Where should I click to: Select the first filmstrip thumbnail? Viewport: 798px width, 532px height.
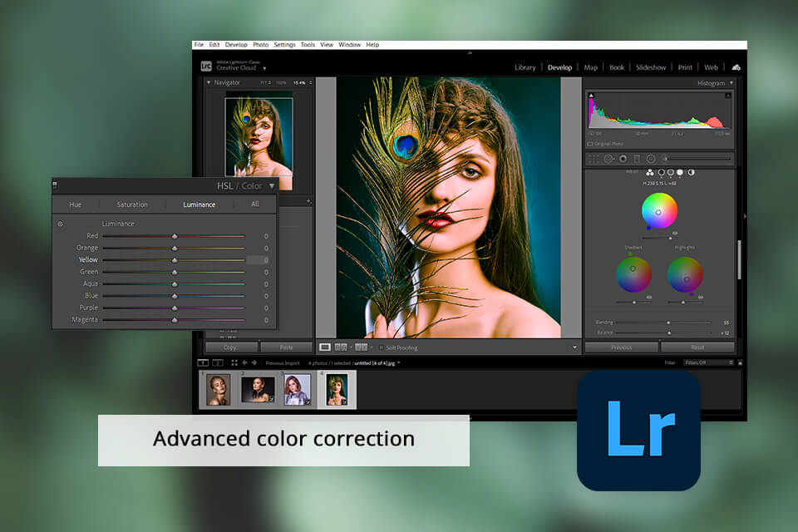coord(218,390)
